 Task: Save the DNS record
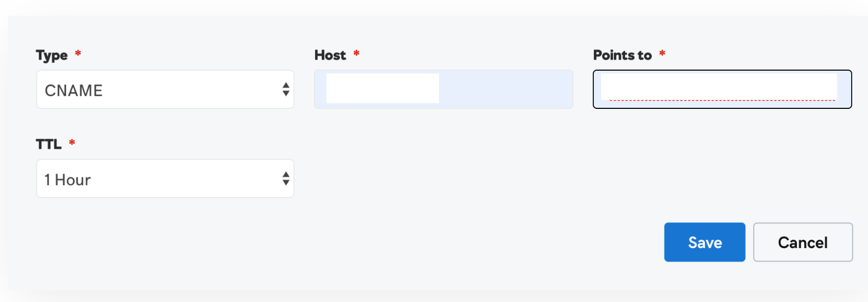pyautogui.click(x=704, y=242)
